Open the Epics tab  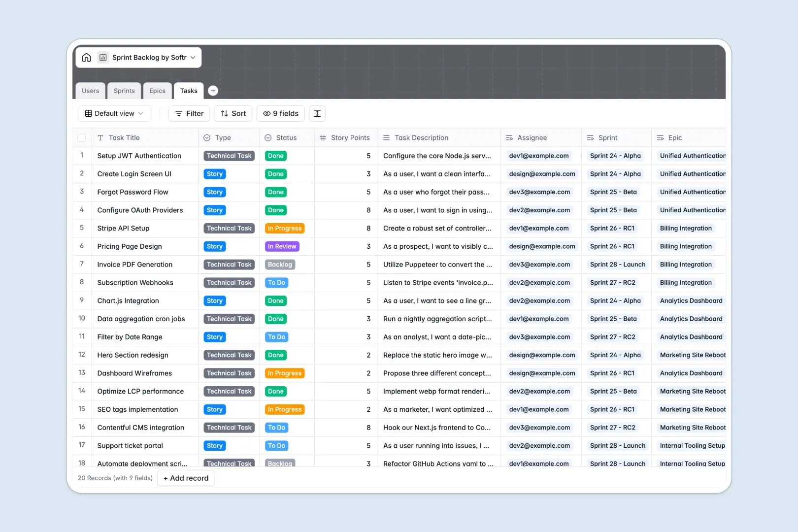coord(157,91)
